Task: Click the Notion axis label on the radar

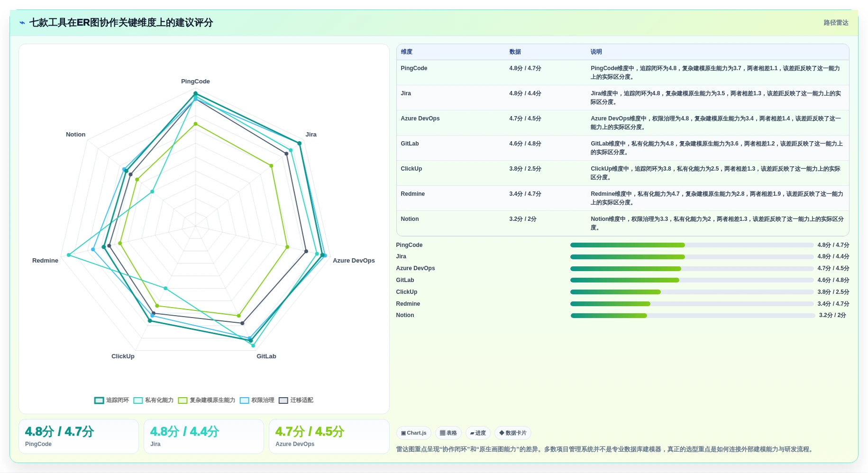Action: click(x=75, y=135)
